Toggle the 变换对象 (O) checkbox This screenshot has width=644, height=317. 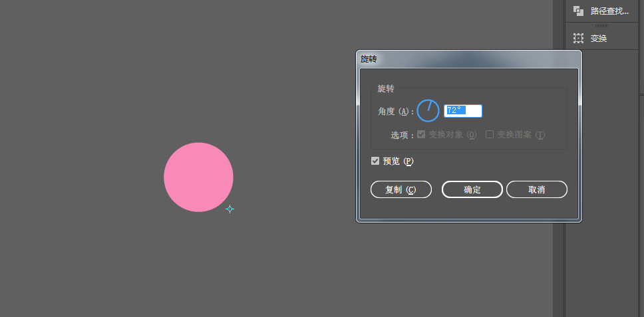421,134
